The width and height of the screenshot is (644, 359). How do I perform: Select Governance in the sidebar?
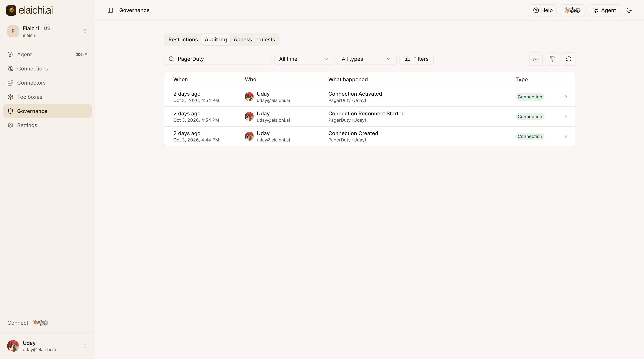point(48,111)
